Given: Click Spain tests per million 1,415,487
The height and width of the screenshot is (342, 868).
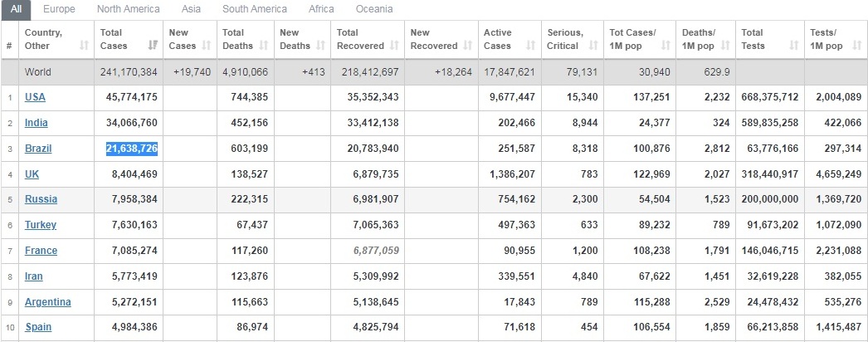Looking at the screenshot, I should point(839,326).
